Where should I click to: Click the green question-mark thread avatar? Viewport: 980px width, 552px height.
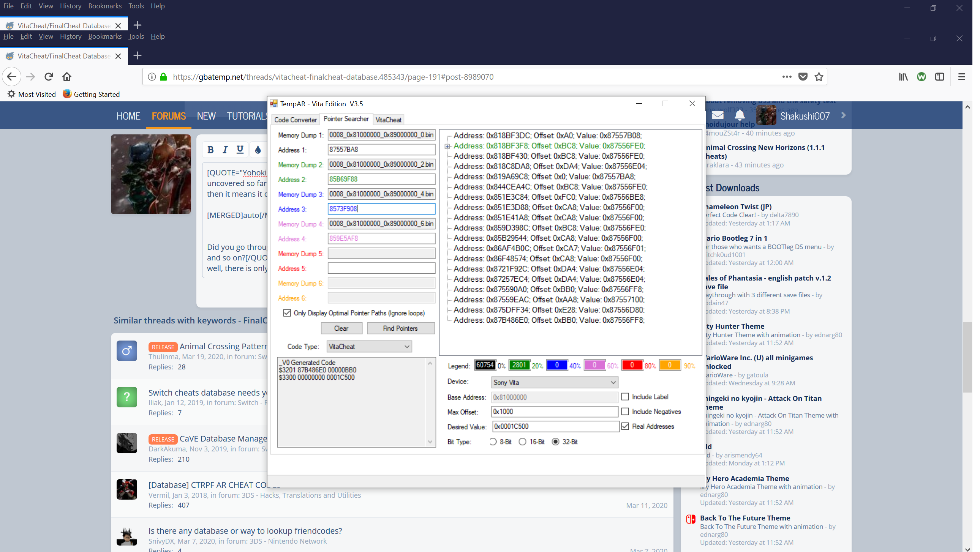click(x=127, y=397)
